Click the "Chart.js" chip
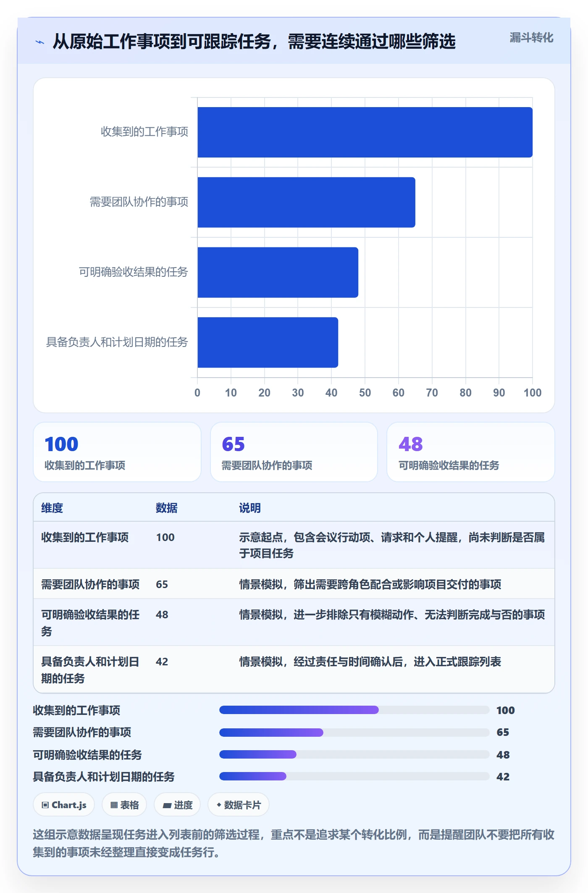This screenshot has width=588, height=893. tap(64, 805)
